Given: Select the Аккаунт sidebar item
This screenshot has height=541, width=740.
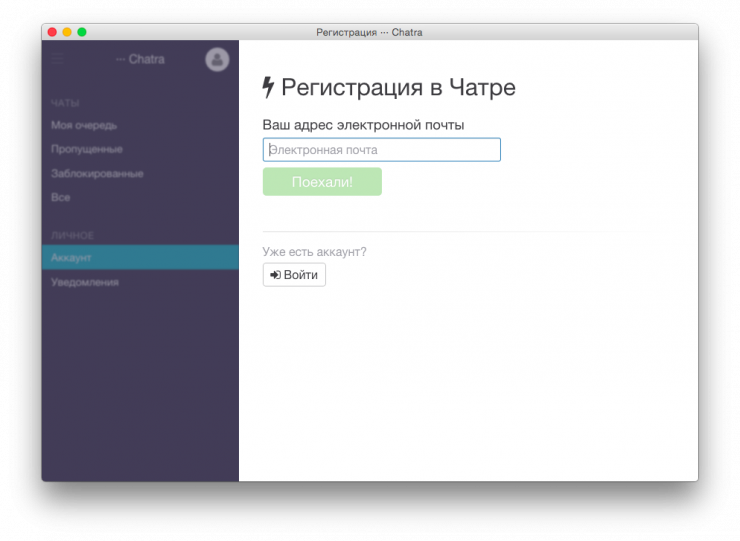Looking at the screenshot, I should (x=72, y=258).
